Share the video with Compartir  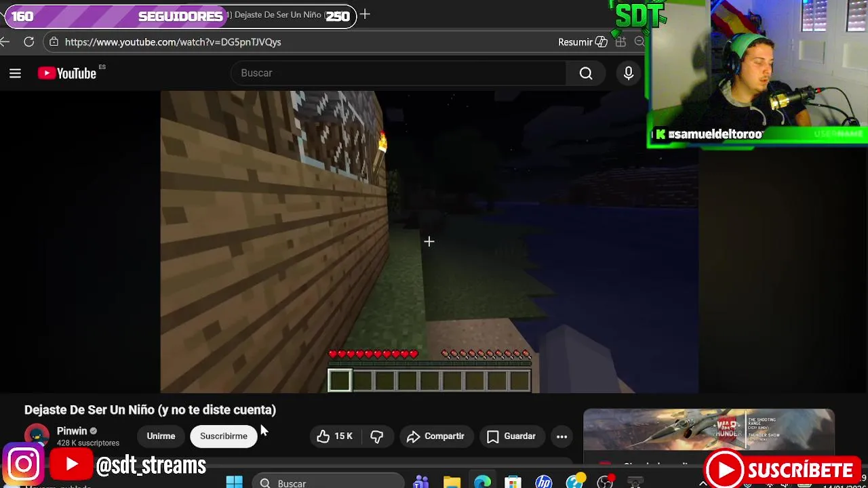click(x=435, y=436)
